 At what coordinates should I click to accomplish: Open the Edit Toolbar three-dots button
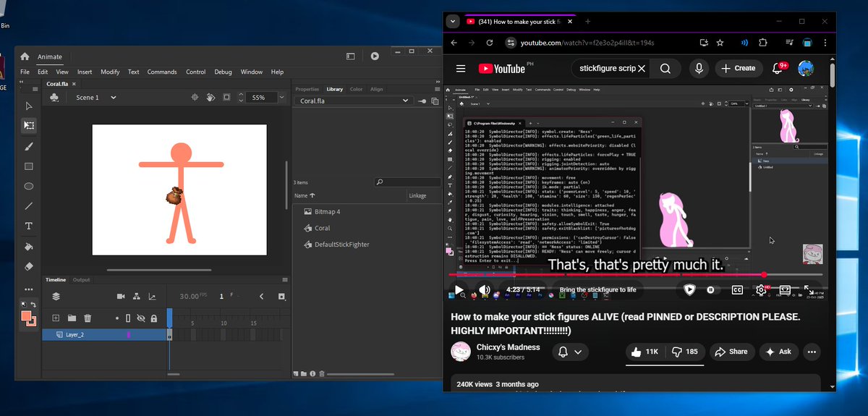coord(29,289)
